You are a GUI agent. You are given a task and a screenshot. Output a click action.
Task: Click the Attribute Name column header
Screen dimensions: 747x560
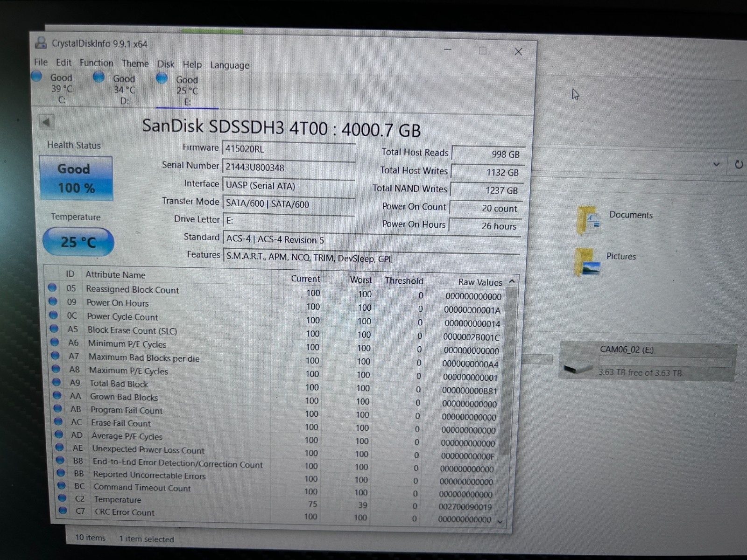pyautogui.click(x=115, y=275)
